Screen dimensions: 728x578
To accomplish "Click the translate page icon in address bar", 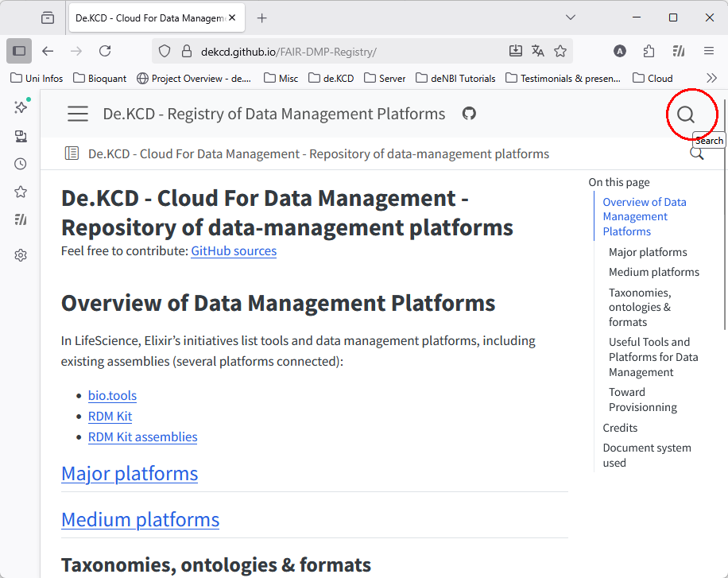I will [538, 51].
